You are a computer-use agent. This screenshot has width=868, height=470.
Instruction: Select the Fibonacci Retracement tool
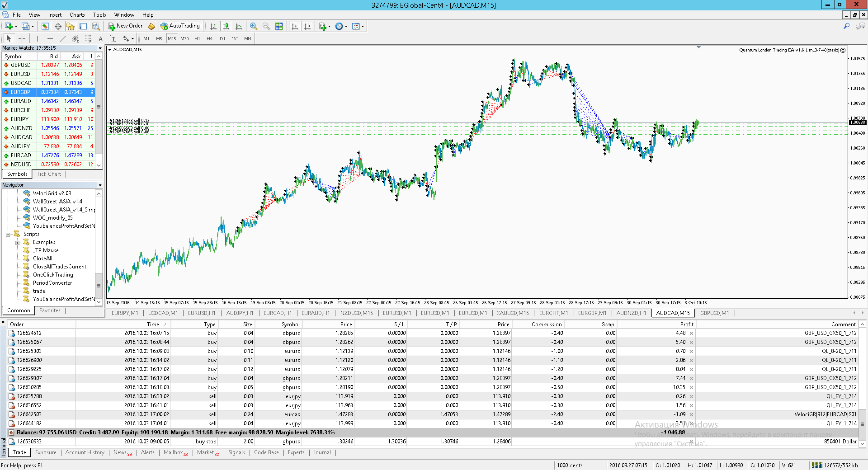[x=88, y=38]
